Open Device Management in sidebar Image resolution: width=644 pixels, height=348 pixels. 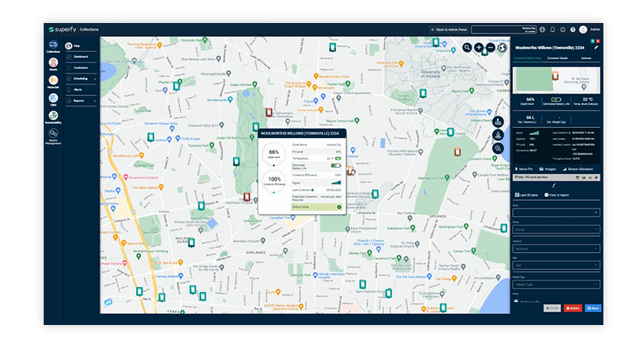pos(53,136)
